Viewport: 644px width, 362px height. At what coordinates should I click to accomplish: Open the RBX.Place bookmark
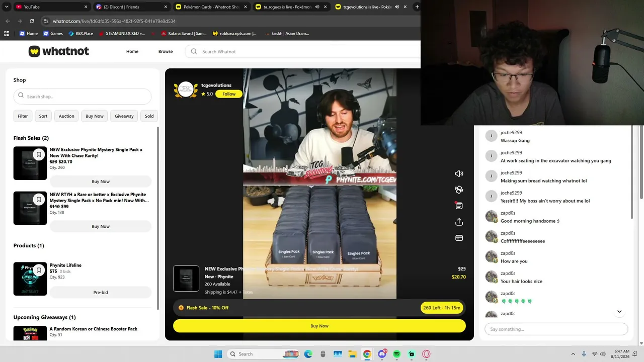pyautogui.click(x=80, y=34)
